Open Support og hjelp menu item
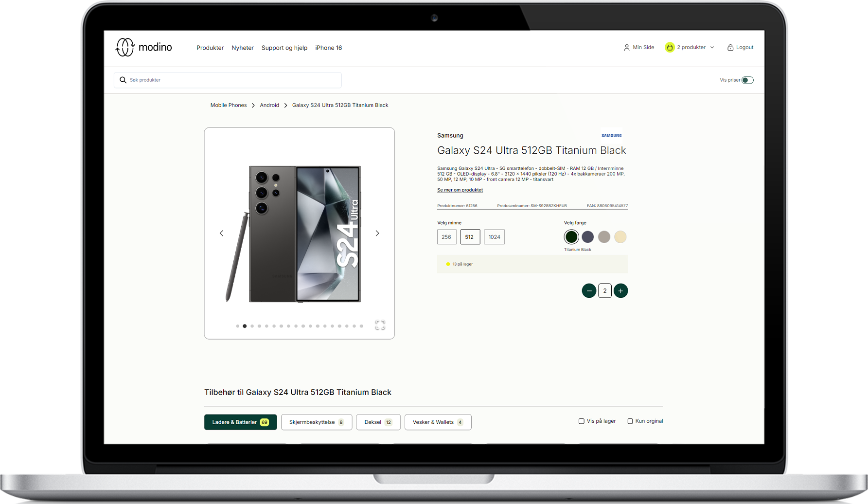 [284, 48]
